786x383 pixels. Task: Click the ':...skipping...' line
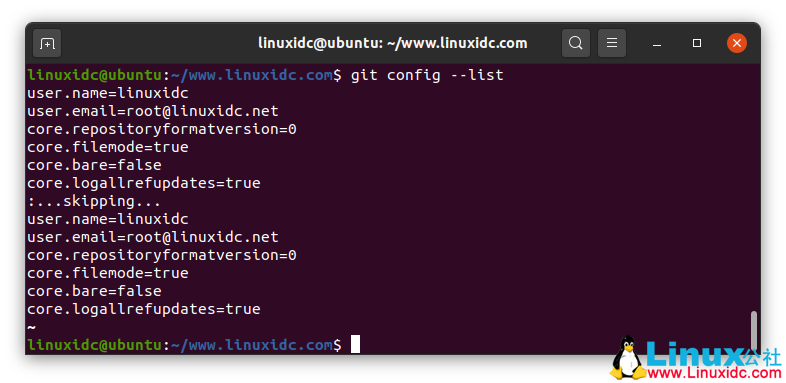pyautogui.click(x=94, y=202)
